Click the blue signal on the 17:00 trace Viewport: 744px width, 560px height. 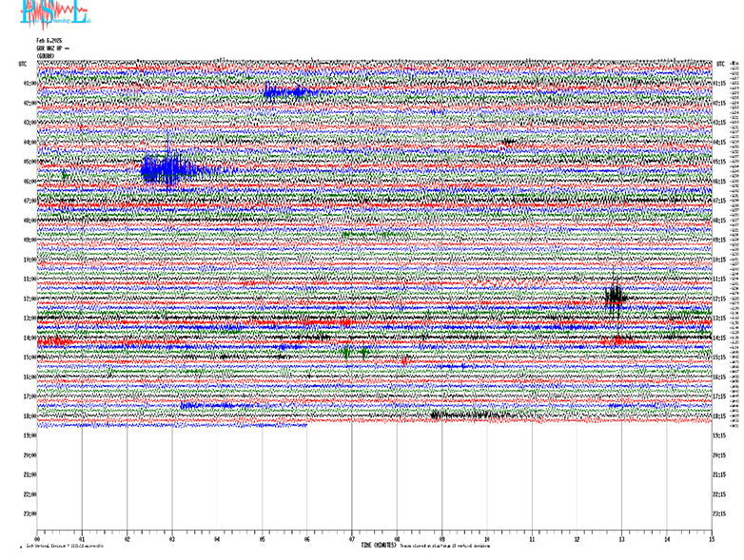click(207, 405)
